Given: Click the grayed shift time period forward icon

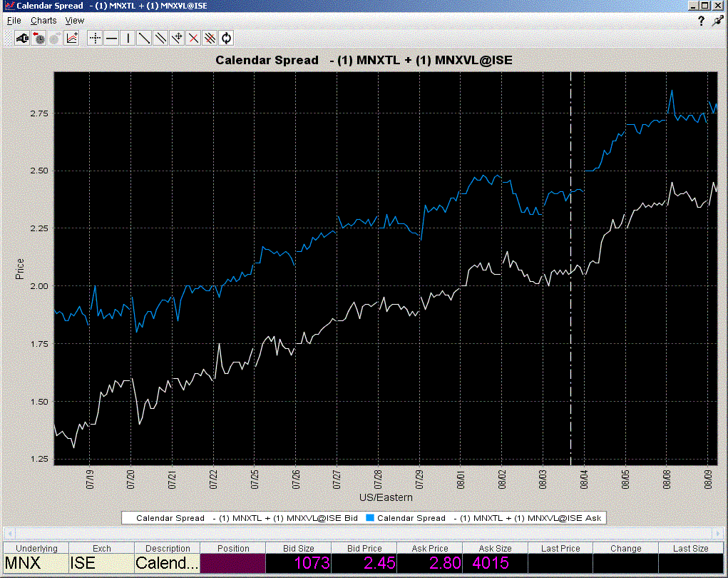Looking at the screenshot, I should tap(55, 38).
